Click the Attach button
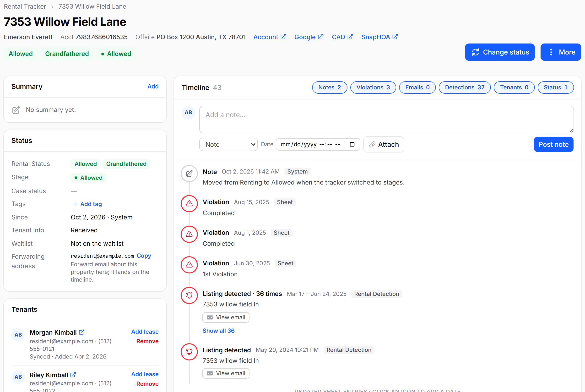Screen dimensions: 585x392 (384, 145)
